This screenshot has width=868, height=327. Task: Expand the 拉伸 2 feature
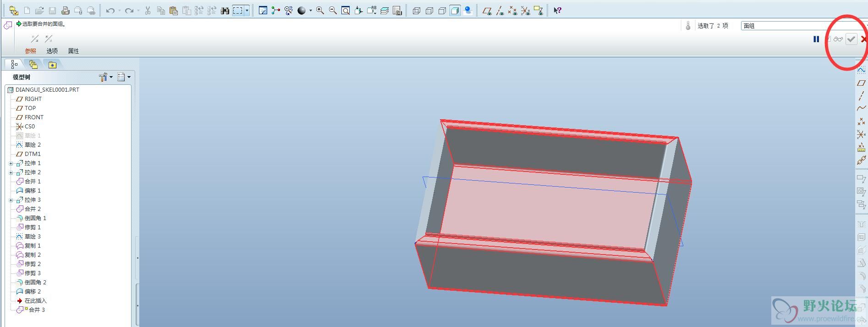coord(11,172)
